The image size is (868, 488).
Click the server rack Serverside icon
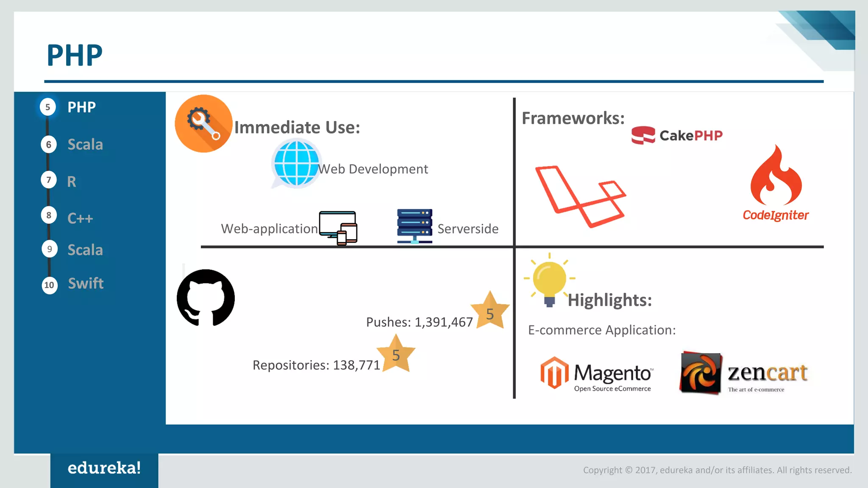click(415, 226)
